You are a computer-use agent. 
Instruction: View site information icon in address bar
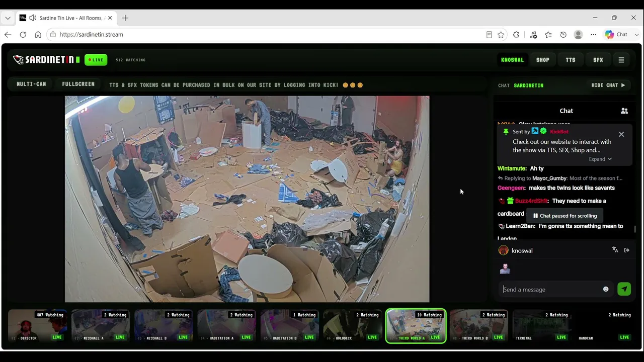pyautogui.click(x=53, y=35)
